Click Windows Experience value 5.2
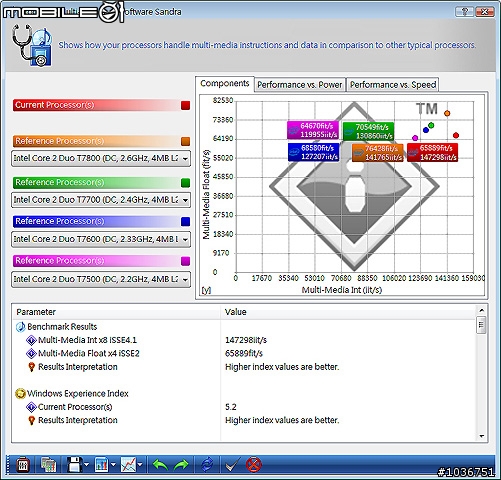This screenshot has width=501, height=480. click(231, 407)
